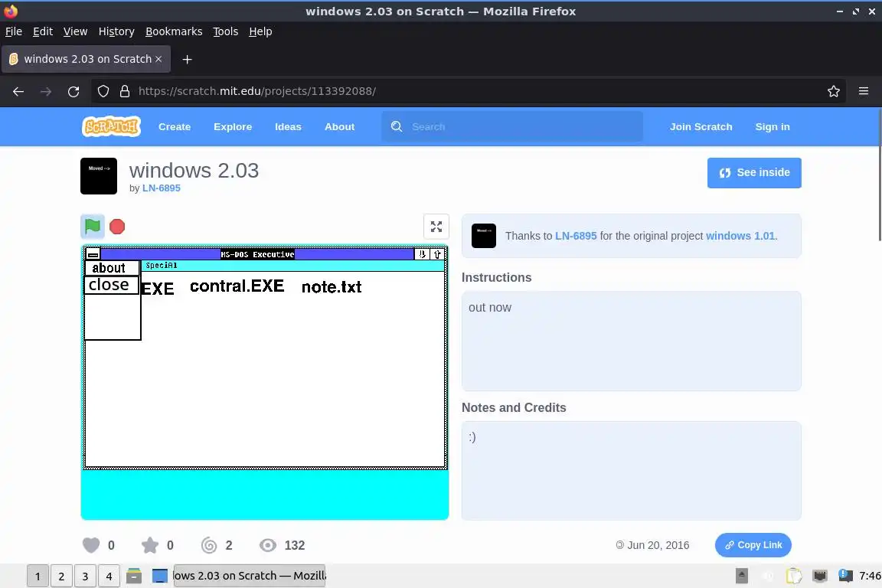Open LN-6895 profile link under title
The height and width of the screenshot is (588, 882).
click(162, 188)
